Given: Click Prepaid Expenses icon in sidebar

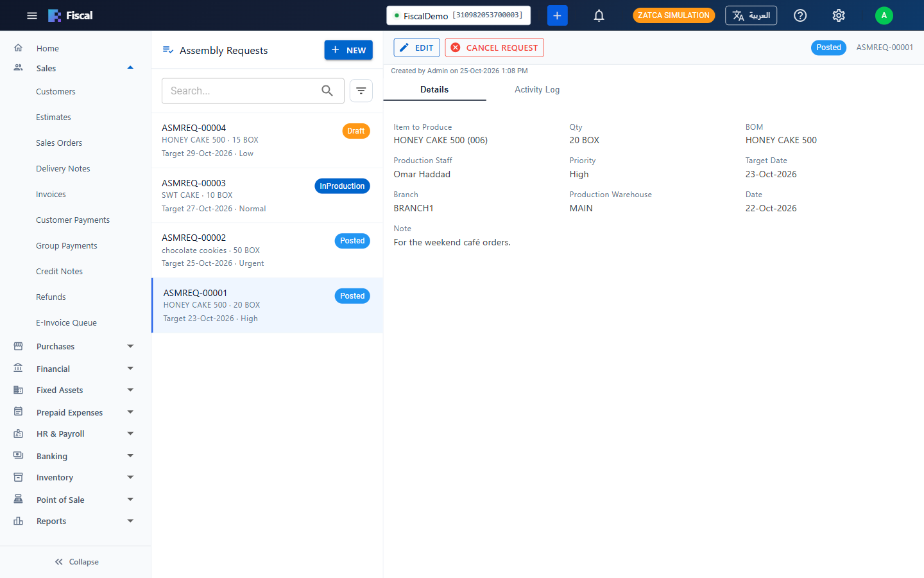Looking at the screenshot, I should (19, 412).
